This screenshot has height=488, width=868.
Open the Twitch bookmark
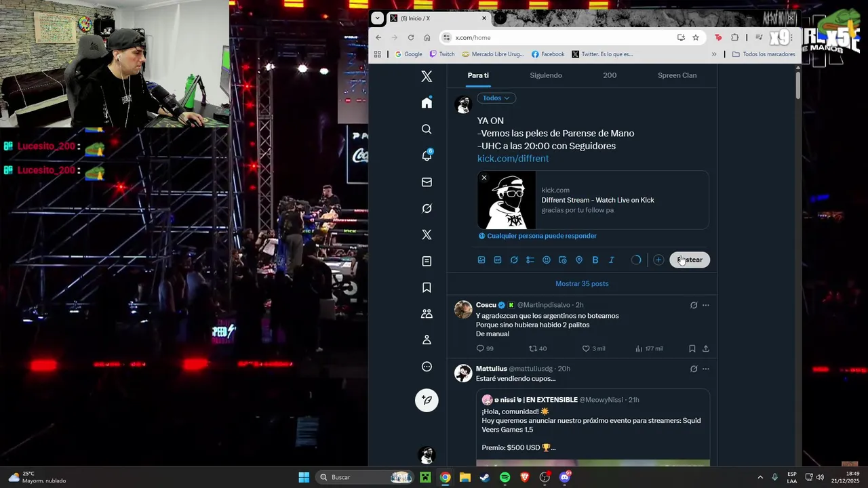click(441, 54)
